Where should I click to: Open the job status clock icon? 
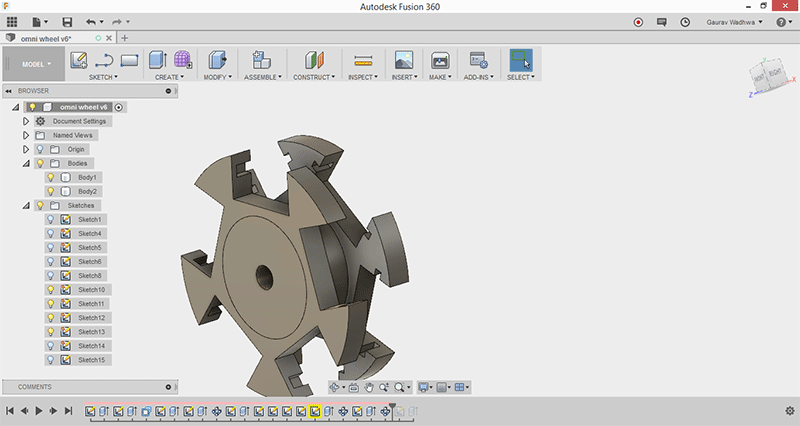(x=685, y=21)
